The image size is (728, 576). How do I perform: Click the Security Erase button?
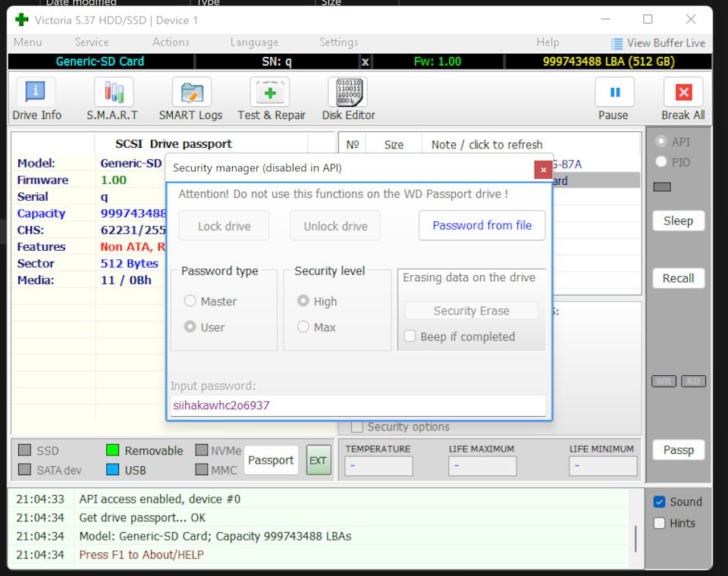(471, 311)
